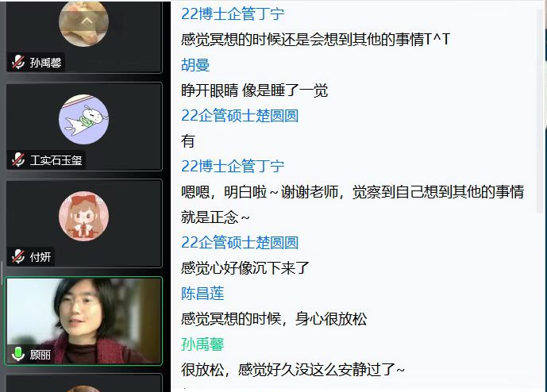
Task: Click 孙禹馨's round avatar picture
Action: pos(83,24)
